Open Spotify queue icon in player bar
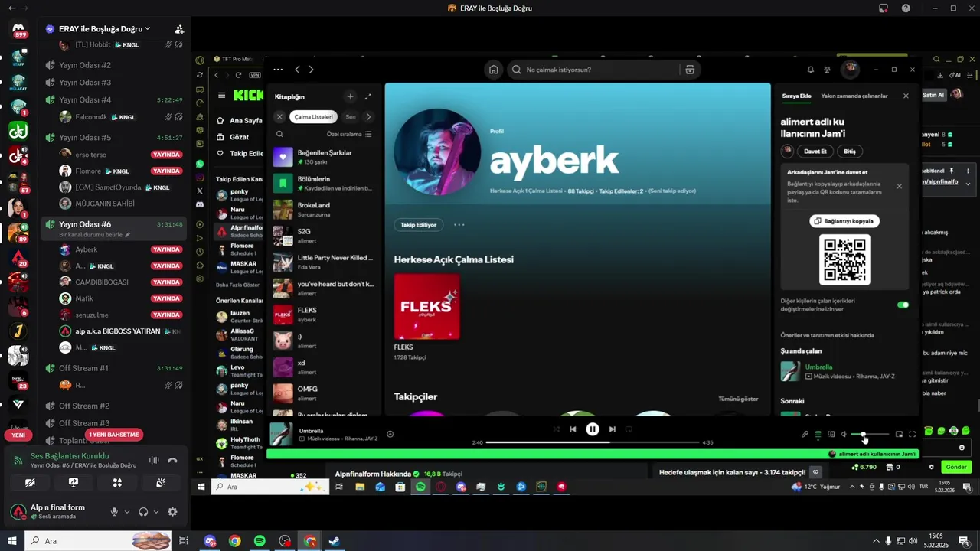This screenshot has width=980, height=551. [818, 435]
